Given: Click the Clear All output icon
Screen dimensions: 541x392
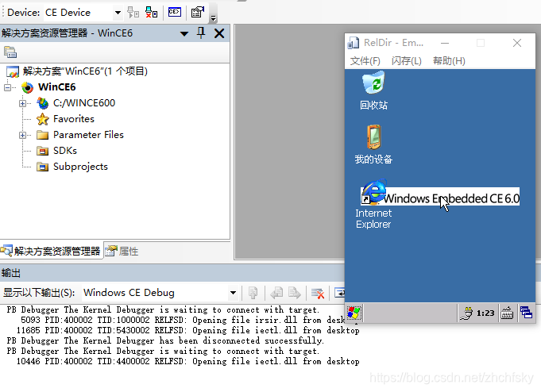Looking at the screenshot, I should [x=318, y=293].
